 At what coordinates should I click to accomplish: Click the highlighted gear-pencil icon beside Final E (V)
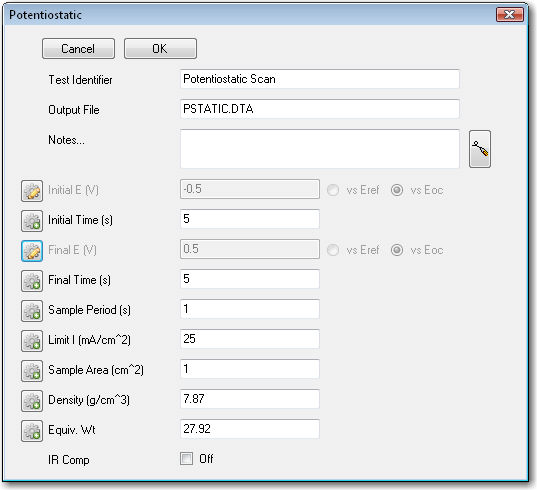(32, 251)
